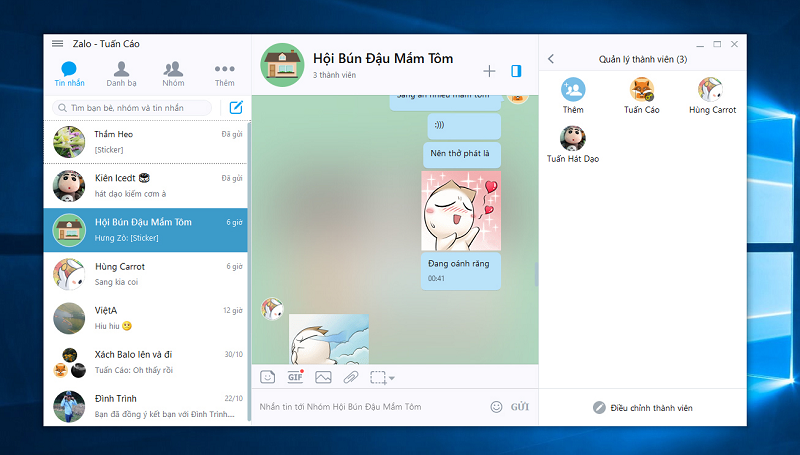This screenshot has width=800, height=455.
Task: Click the GỬI send button
Action: pyautogui.click(x=520, y=407)
